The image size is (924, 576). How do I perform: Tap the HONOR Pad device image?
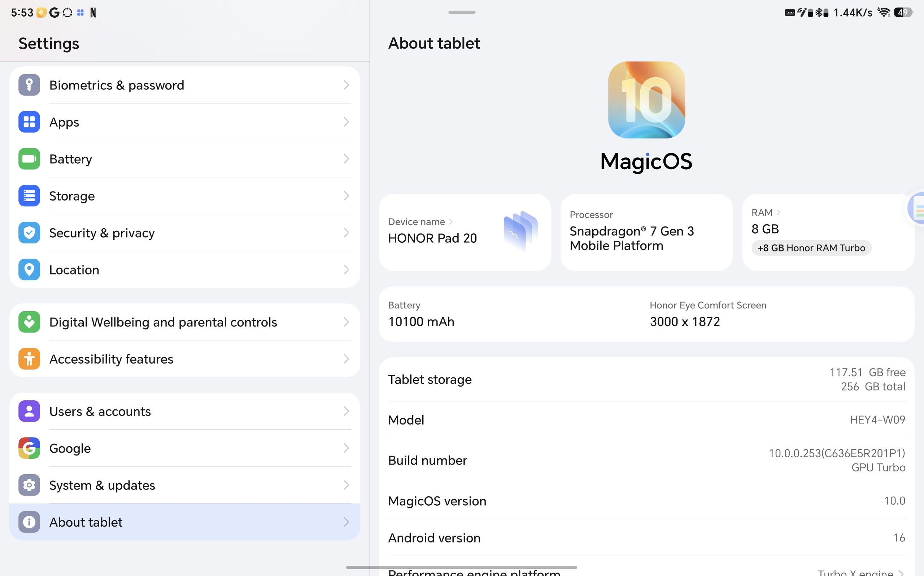click(520, 231)
